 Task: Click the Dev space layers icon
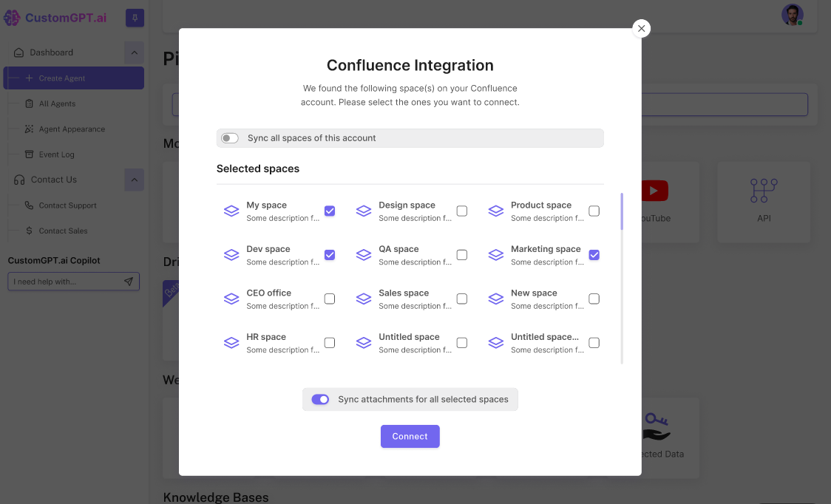pyautogui.click(x=231, y=255)
